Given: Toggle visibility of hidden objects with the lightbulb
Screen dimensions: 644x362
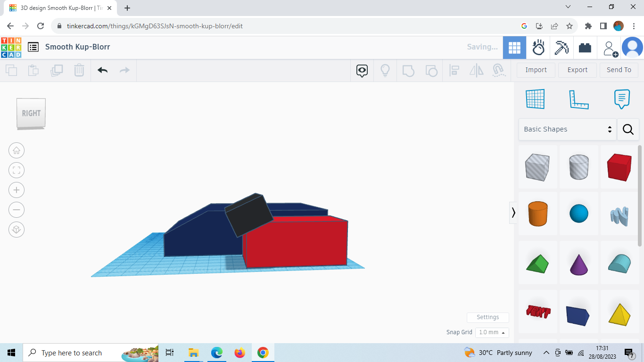Looking at the screenshot, I should pos(385,70).
